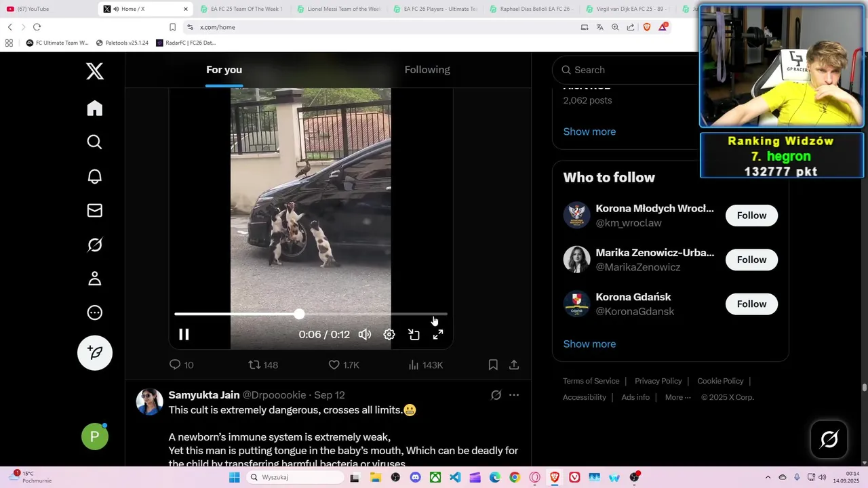Follow Marika Zenowicz-Urba...
Image resolution: width=868 pixels, height=488 pixels.
(x=751, y=260)
